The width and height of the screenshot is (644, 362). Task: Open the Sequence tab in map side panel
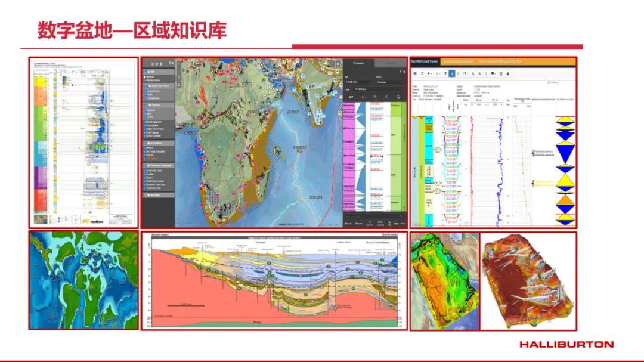coord(358,63)
